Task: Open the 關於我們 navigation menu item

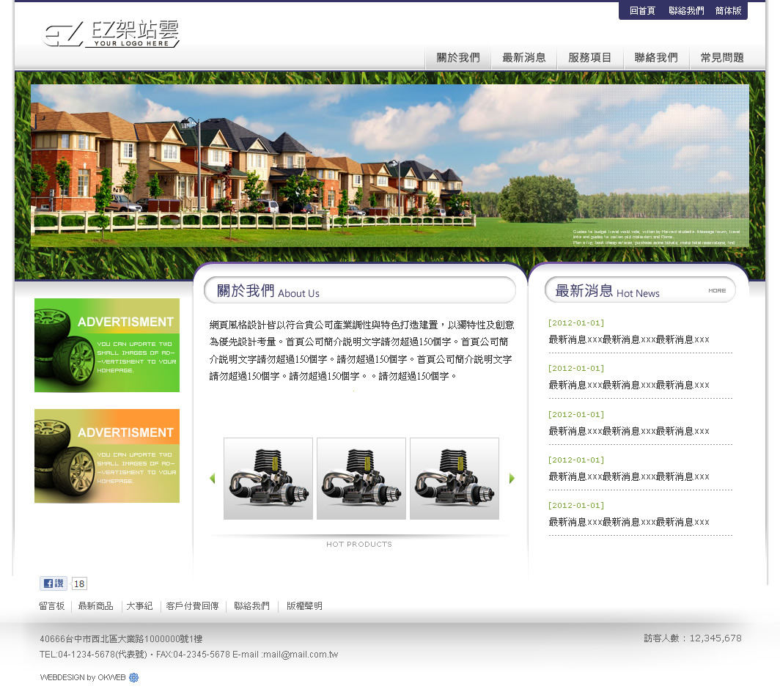Action: pyautogui.click(x=458, y=58)
